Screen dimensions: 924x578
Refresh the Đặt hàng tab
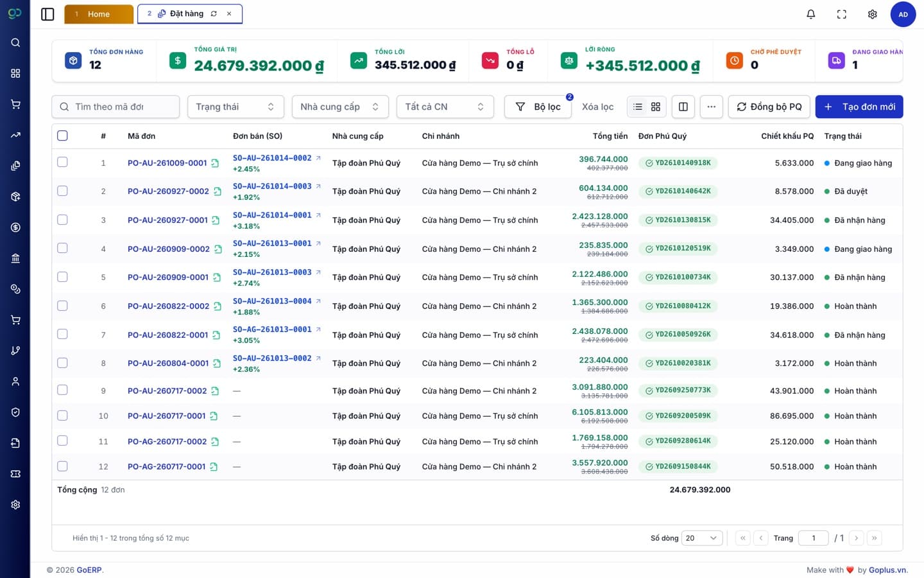pos(214,13)
